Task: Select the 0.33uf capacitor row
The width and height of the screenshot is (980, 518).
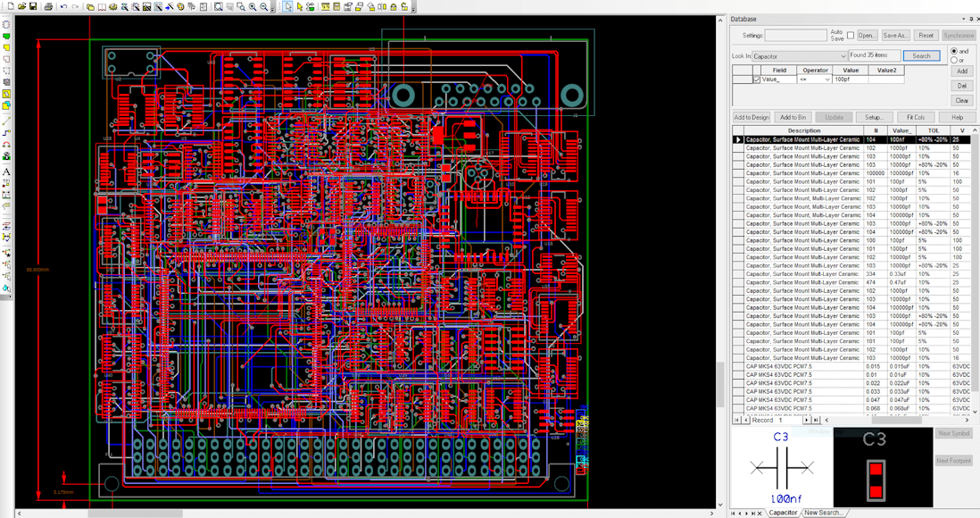Action: pyautogui.click(x=851, y=274)
